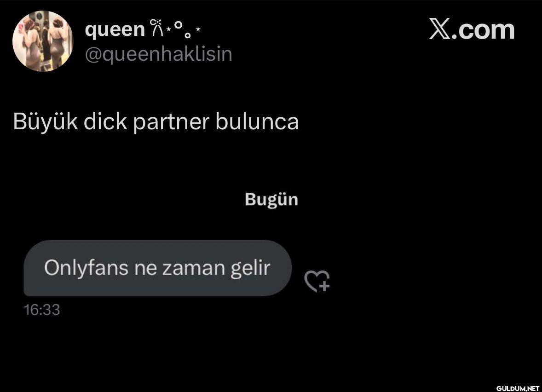The image size is (542, 392).
Task: Select the queen display name
Action: [x=115, y=29]
